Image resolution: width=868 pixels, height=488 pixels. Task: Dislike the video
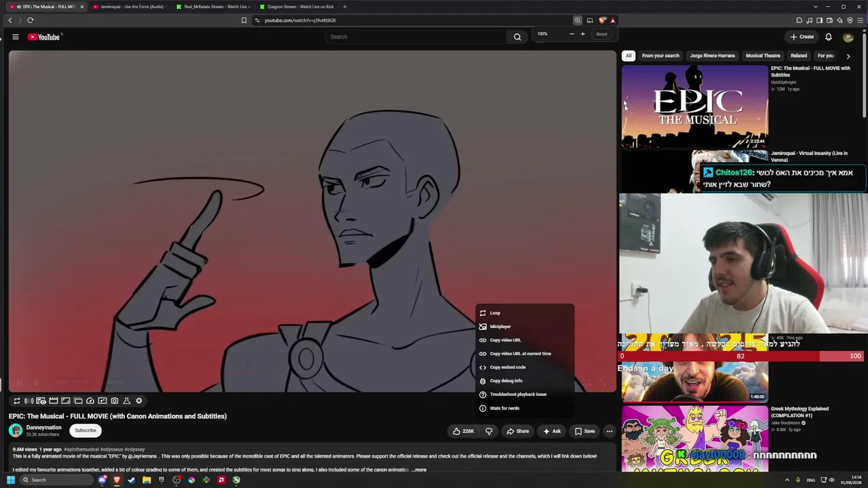489,431
